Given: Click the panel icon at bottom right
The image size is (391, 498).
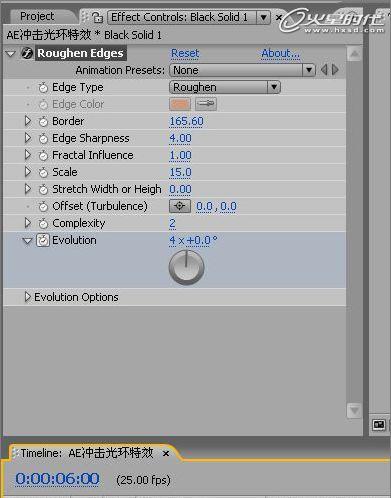Looking at the screenshot, I should click(x=379, y=425).
